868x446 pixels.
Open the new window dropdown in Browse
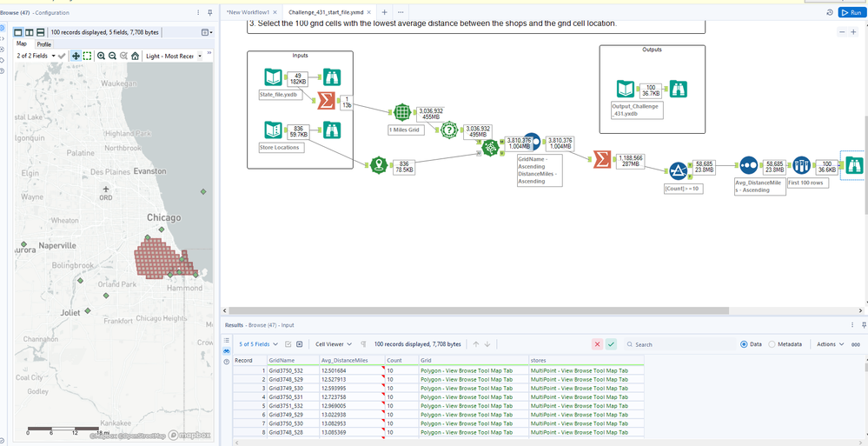pos(207,33)
